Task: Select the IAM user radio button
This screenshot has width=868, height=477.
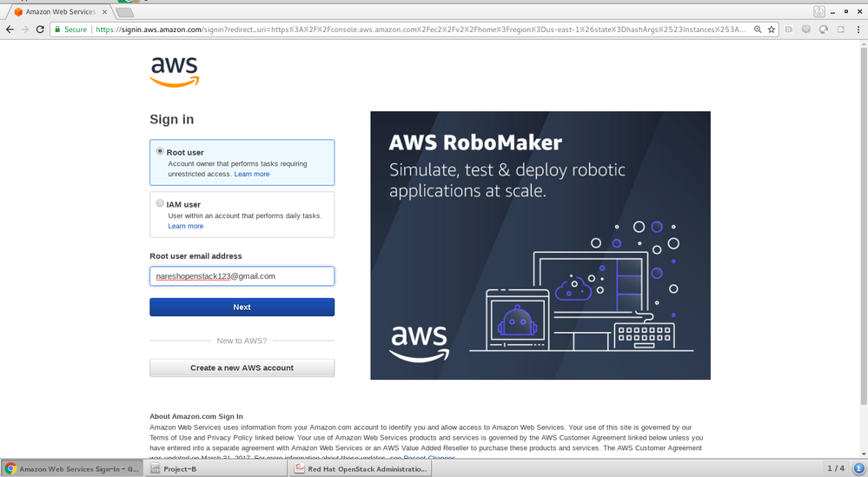Action: [160, 203]
